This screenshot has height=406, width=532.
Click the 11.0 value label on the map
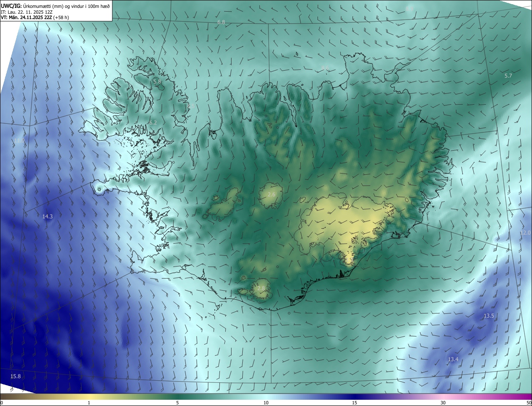pyautogui.click(x=19, y=141)
